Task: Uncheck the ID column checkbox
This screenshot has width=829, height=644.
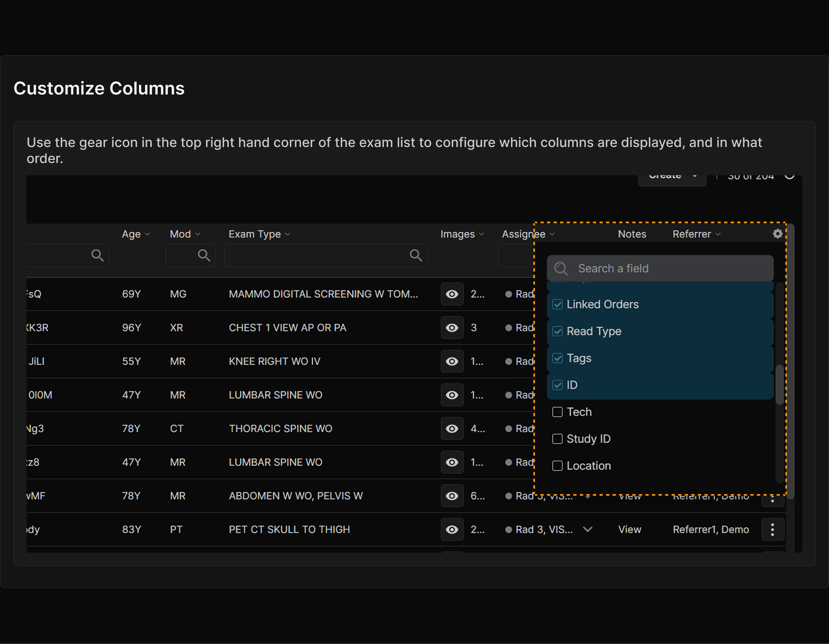Action: point(557,385)
